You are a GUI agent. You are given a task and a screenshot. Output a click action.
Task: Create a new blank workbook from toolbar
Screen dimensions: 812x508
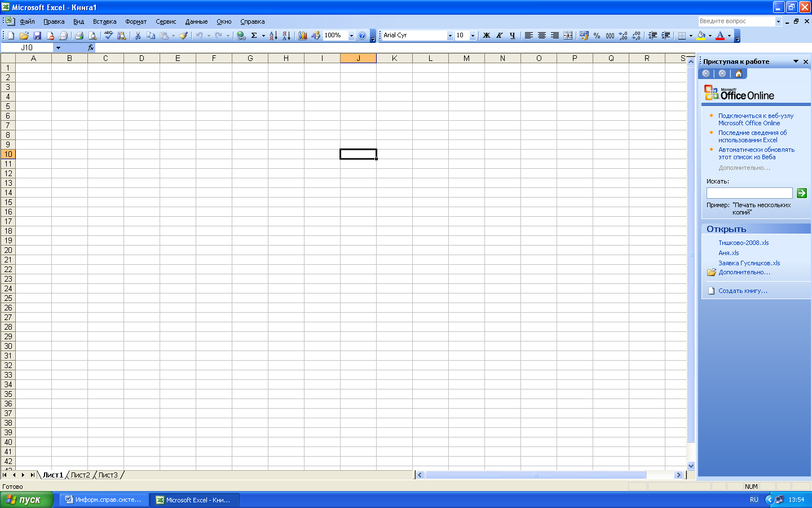pos(11,36)
